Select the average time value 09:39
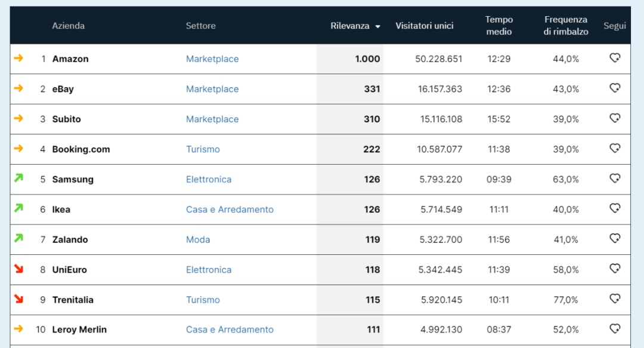644x348 pixels. (499, 179)
